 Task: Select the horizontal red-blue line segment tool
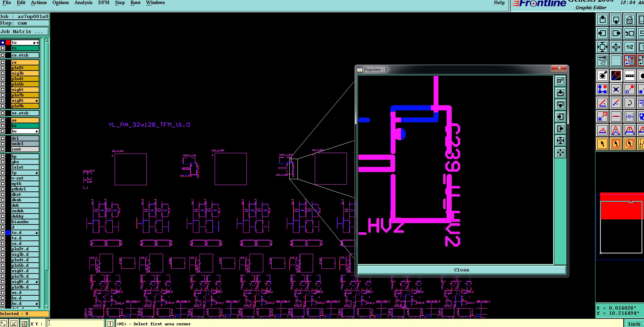point(616,116)
